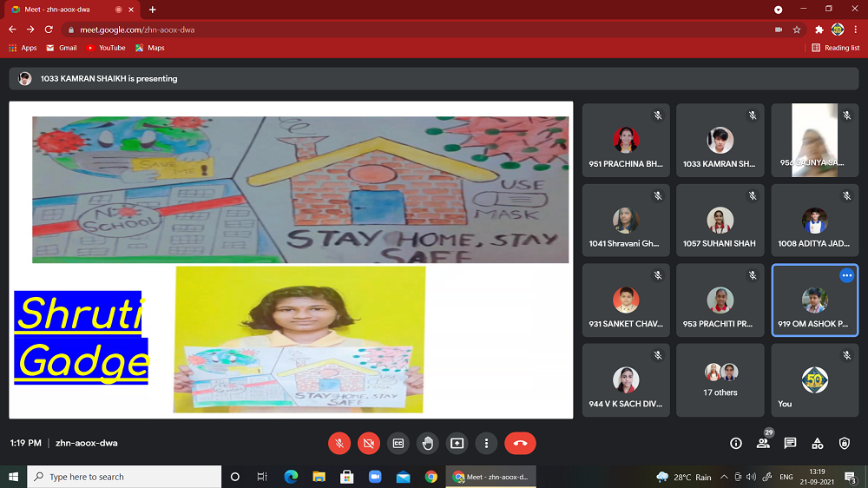The image size is (868, 488).
Task: Click the 17 others participant tile
Action: click(x=720, y=380)
